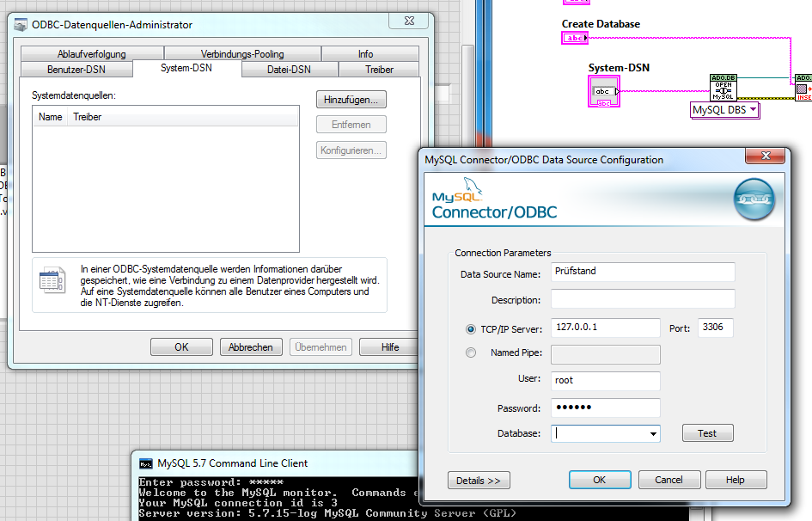Click the Entfernen button

(x=351, y=125)
